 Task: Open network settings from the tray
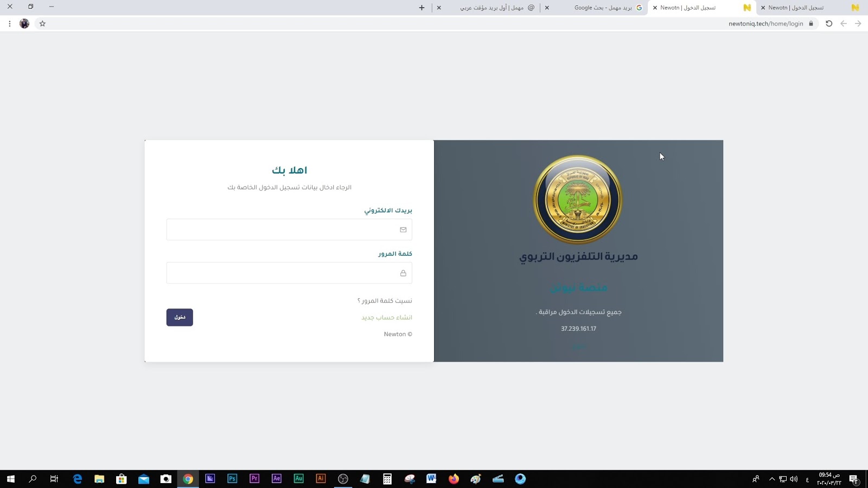click(x=783, y=479)
